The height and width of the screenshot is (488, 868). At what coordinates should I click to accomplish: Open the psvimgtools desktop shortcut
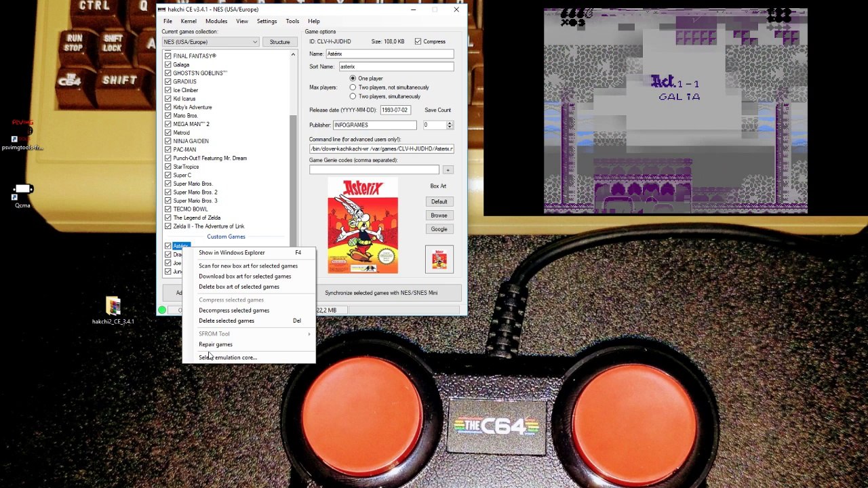click(22, 134)
